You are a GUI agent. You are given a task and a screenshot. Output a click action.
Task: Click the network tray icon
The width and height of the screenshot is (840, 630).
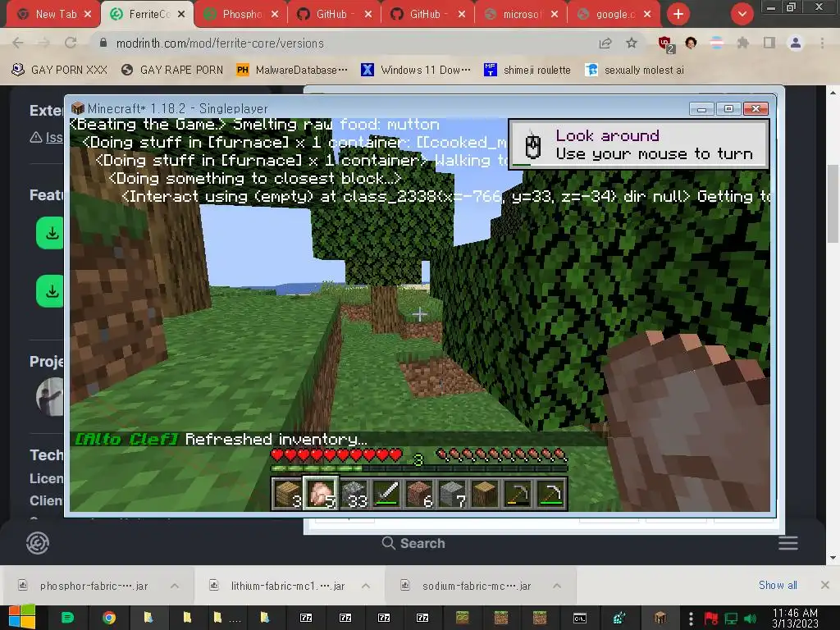click(731, 619)
